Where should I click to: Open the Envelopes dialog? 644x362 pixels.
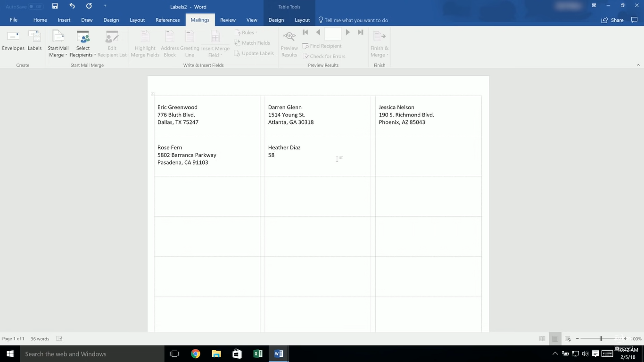13,42
